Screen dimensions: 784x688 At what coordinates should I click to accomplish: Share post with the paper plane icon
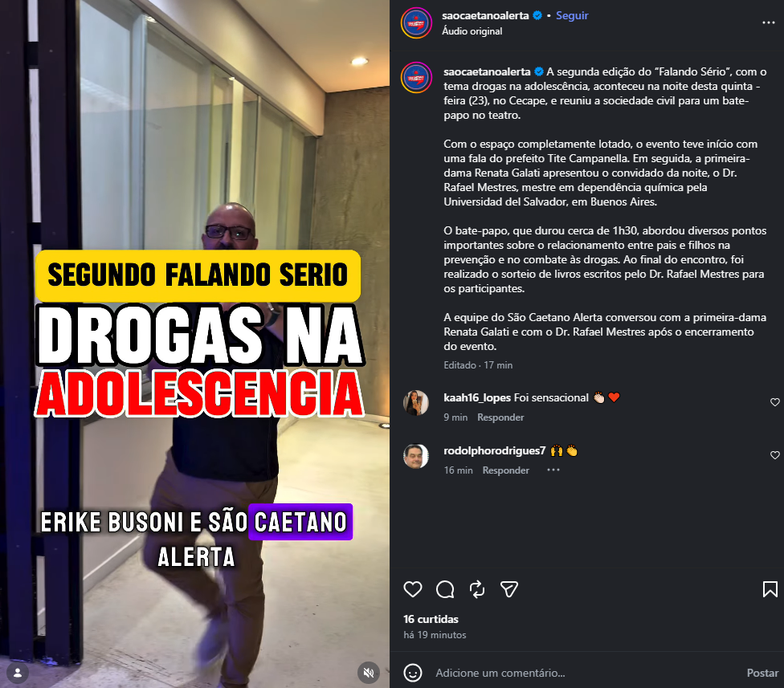(509, 589)
